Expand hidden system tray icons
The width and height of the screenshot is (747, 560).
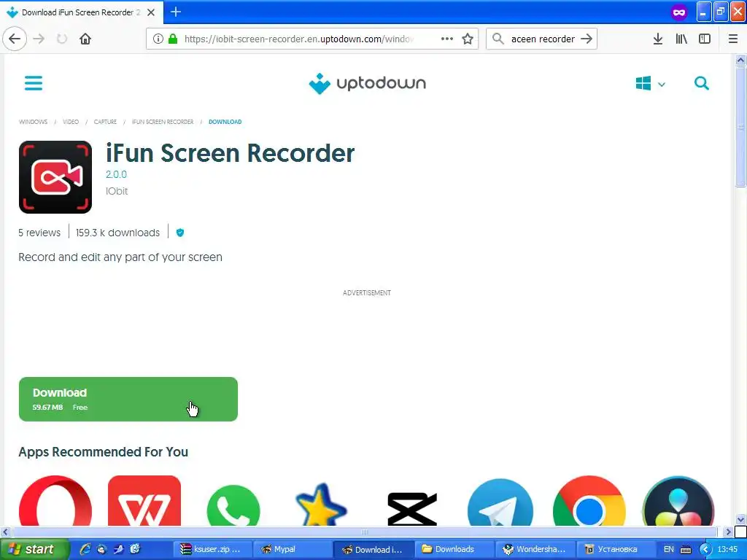tap(705, 550)
